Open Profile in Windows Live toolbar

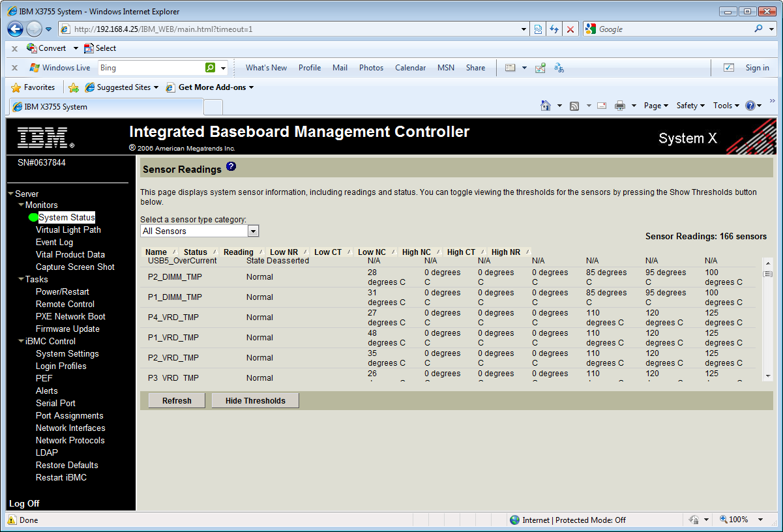click(x=310, y=68)
